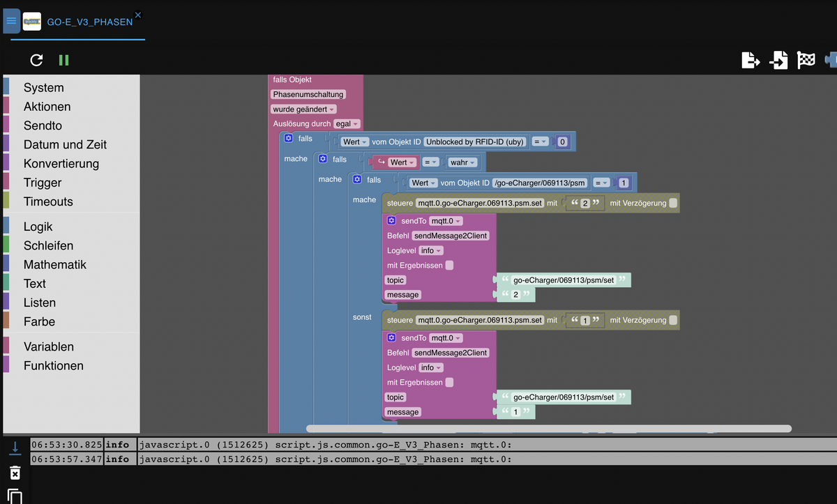Open the Loglevel 'info' dropdown of the sendTo with message 1
837x504 pixels.
click(431, 367)
